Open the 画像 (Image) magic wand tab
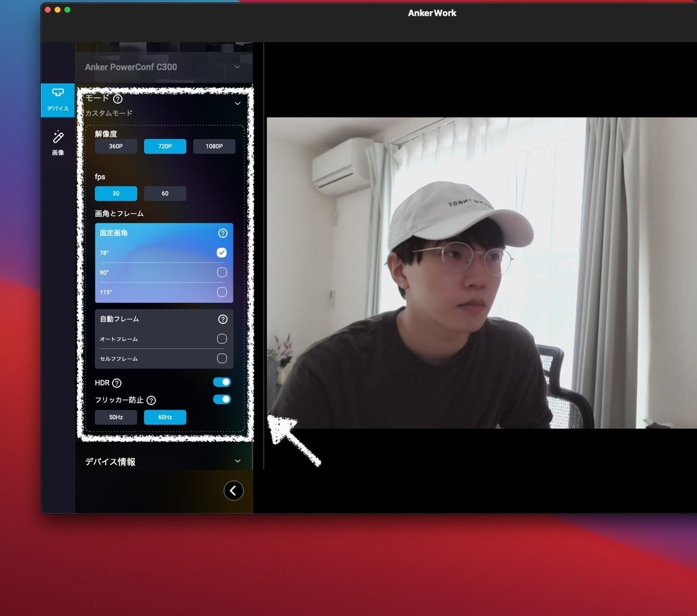This screenshot has height=616, width=697. (58, 142)
